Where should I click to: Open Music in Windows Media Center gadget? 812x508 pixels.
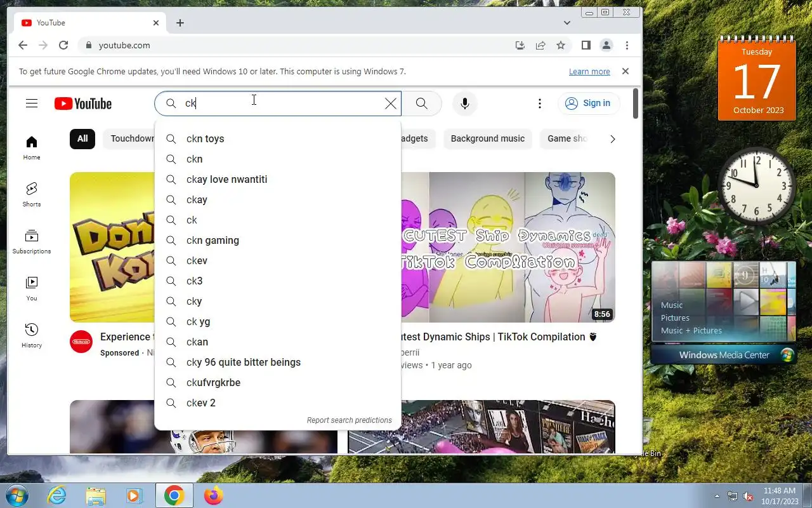(672, 305)
